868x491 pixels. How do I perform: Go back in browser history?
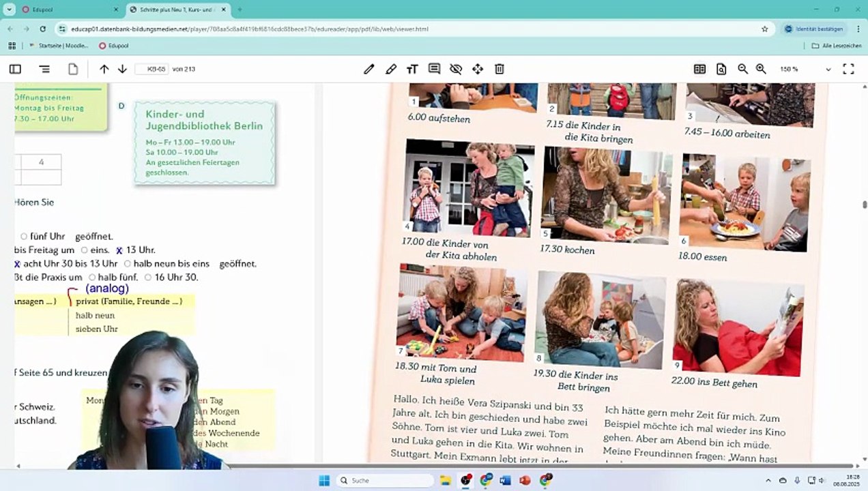[10, 29]
